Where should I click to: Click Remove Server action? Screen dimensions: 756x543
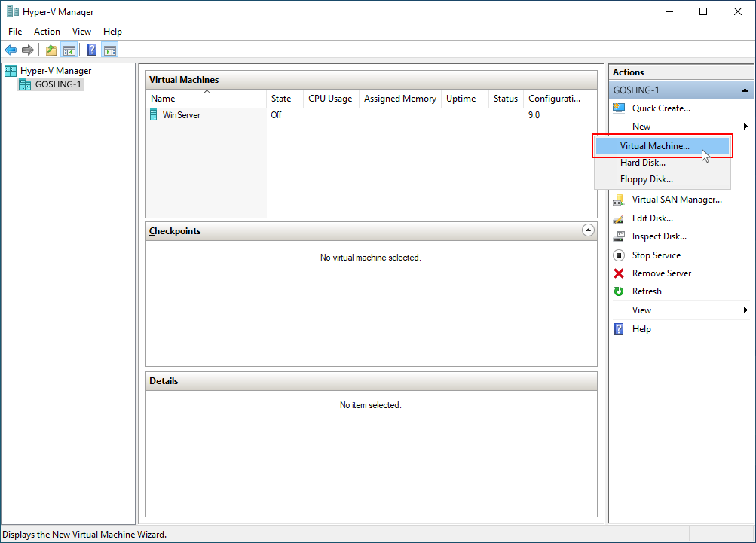pos(662,273)
